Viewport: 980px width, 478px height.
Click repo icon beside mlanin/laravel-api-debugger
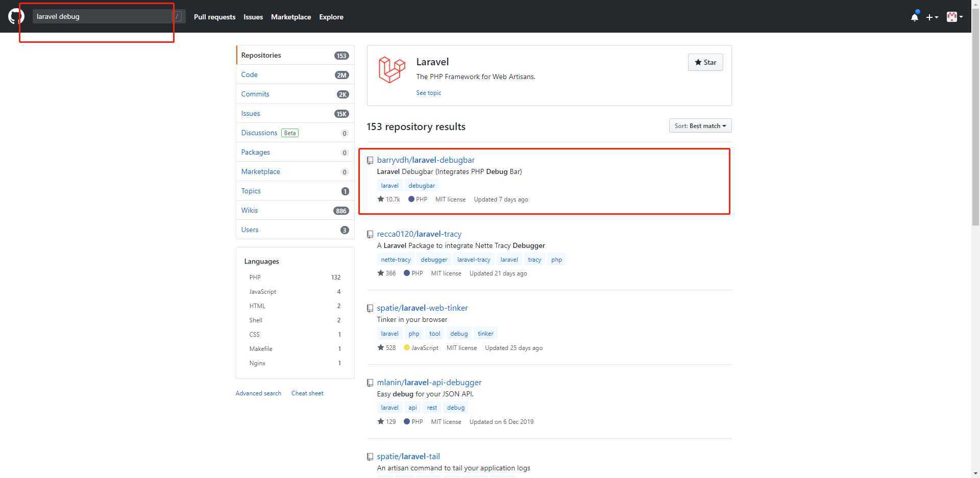coord(370,383)
